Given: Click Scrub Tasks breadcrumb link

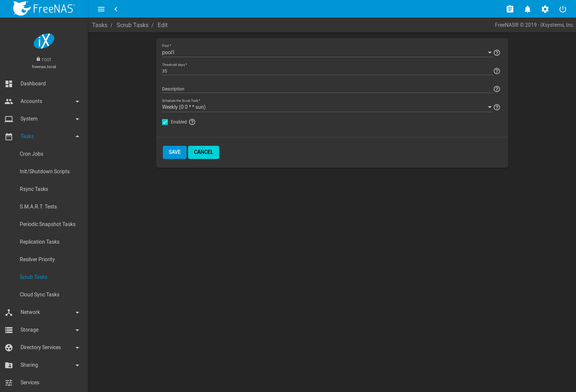Looking at the screenshot, I should click(x=132, y=25).
